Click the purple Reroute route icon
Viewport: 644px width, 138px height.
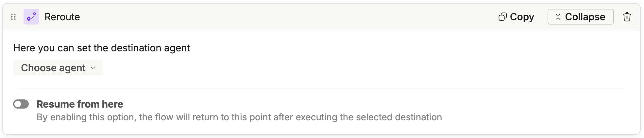[31, 17]
